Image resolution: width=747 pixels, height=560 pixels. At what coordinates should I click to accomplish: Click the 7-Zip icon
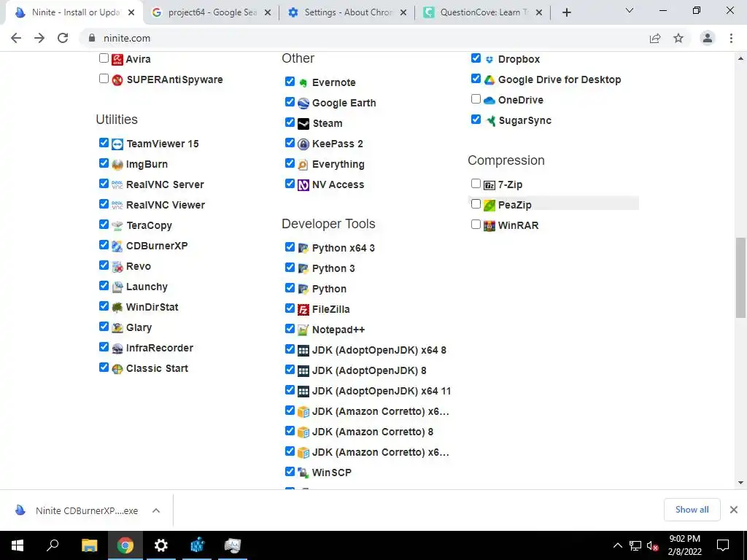point(489,185)
